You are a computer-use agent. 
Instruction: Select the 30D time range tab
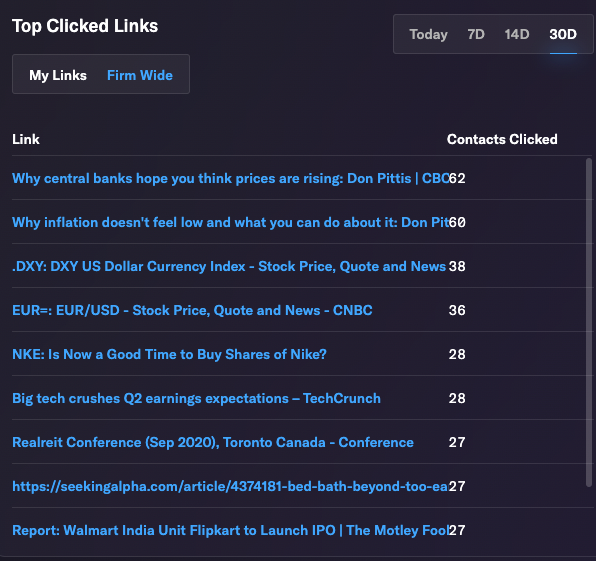pos(563,34)
